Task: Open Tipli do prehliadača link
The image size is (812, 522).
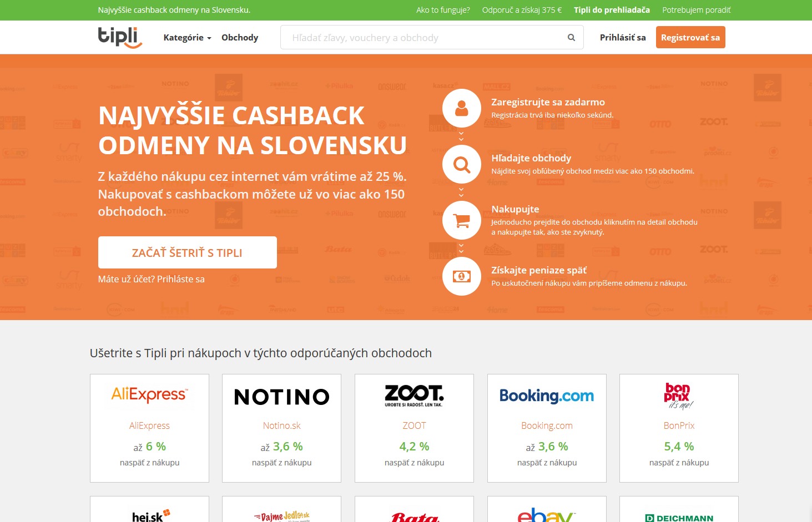Action: pos(612,10)
